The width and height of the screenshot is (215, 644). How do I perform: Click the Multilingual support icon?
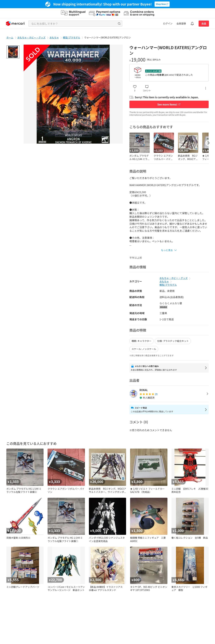pos(64,13)
